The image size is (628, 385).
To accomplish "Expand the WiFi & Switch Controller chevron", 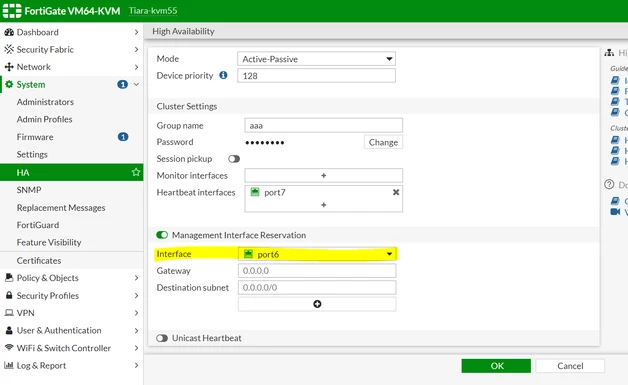I will [x=136, y=348].
